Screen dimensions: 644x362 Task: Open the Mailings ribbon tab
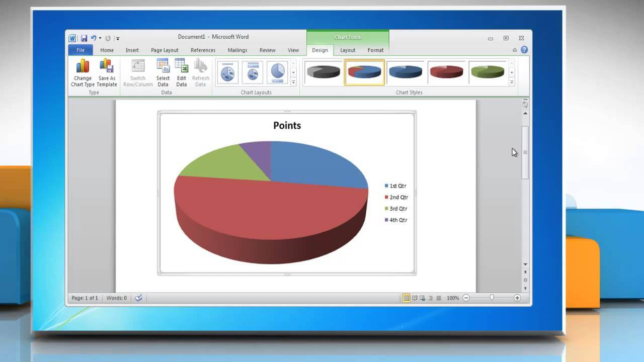[237, 50]
